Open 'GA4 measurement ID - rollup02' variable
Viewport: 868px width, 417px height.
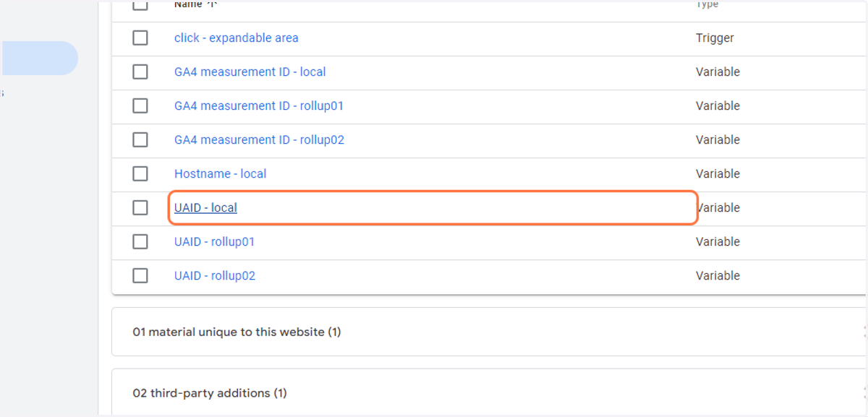(259, 139)
